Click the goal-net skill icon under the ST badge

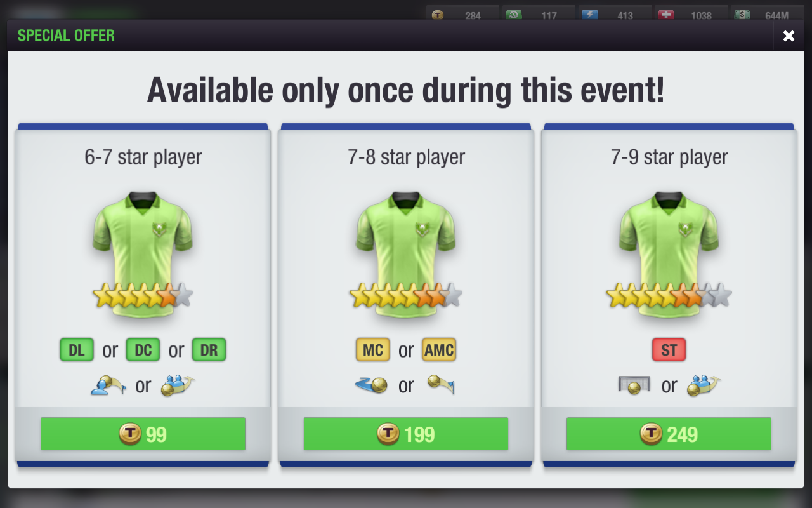coord(634,385)
